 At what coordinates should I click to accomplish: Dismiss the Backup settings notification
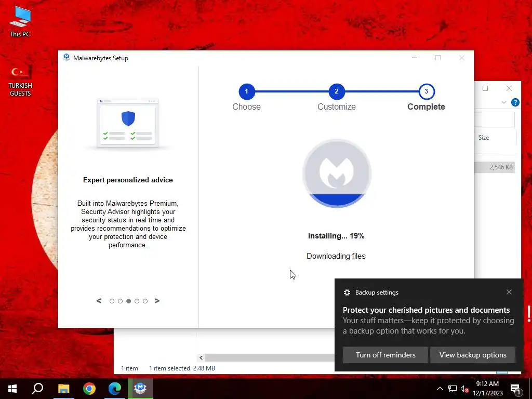(509, 292)
